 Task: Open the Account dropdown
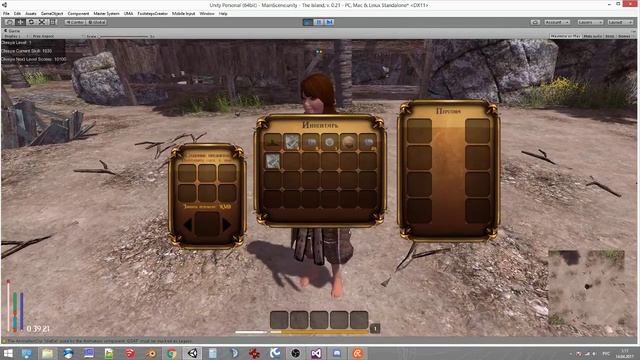point(557,22)
